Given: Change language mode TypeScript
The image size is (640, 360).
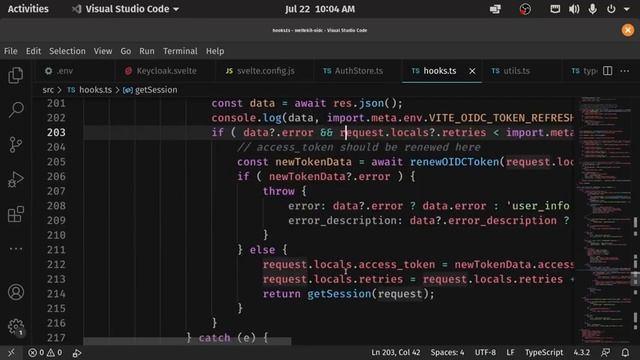Looking at the screenshot, I should pos(544,352).
